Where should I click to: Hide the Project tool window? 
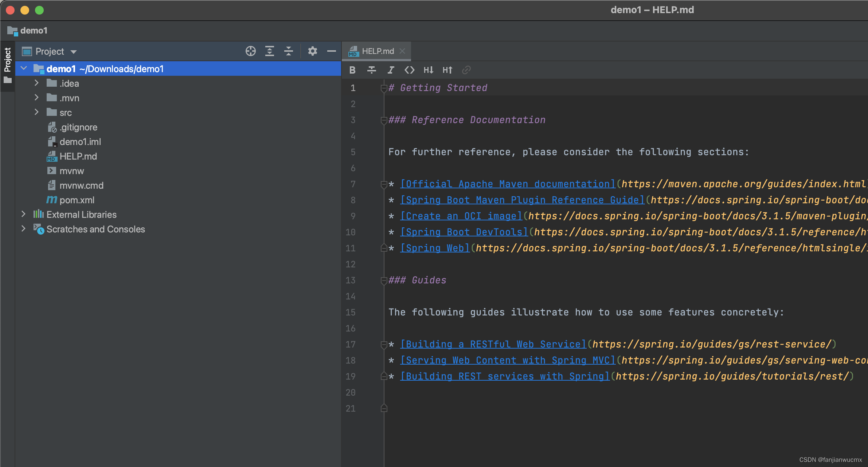tap(331, 51)
